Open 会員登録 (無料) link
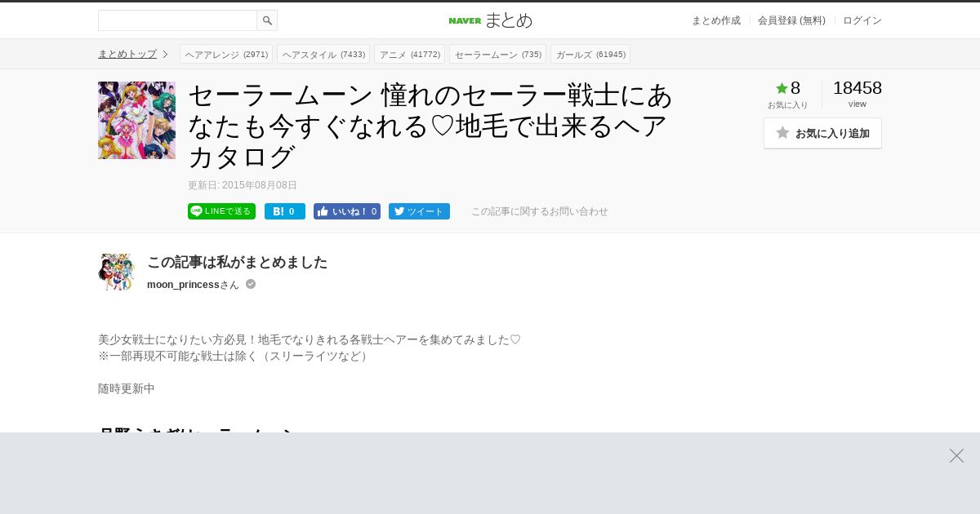 [791, 20]
